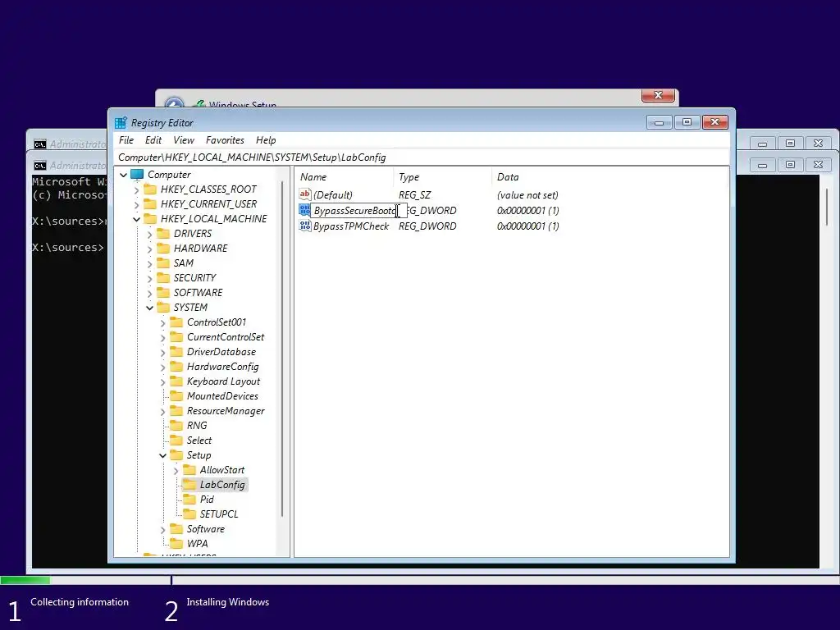Click the Computer icon in tree

[x=137, y=175]
